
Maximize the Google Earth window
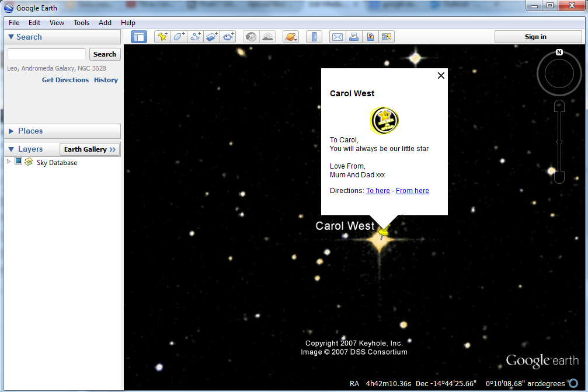(x=550, y=6)
